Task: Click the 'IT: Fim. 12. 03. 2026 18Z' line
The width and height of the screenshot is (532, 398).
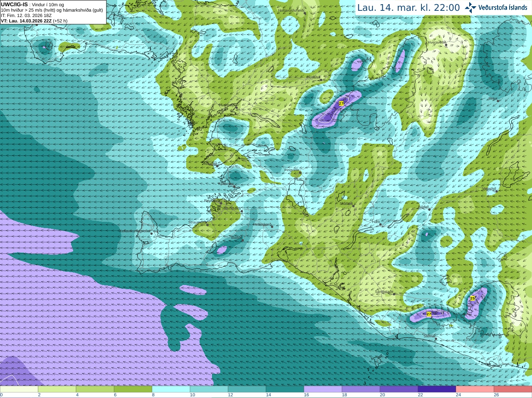Action: 26,15
